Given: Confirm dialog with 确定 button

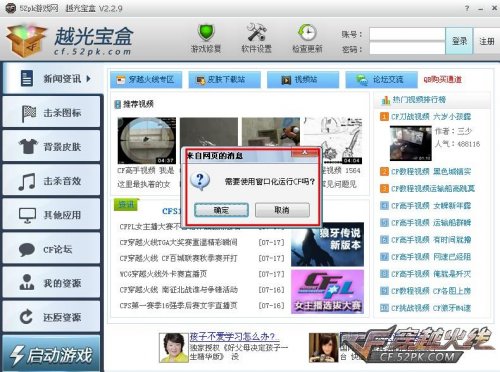Looking at the screenshot, I should point(221,210).
